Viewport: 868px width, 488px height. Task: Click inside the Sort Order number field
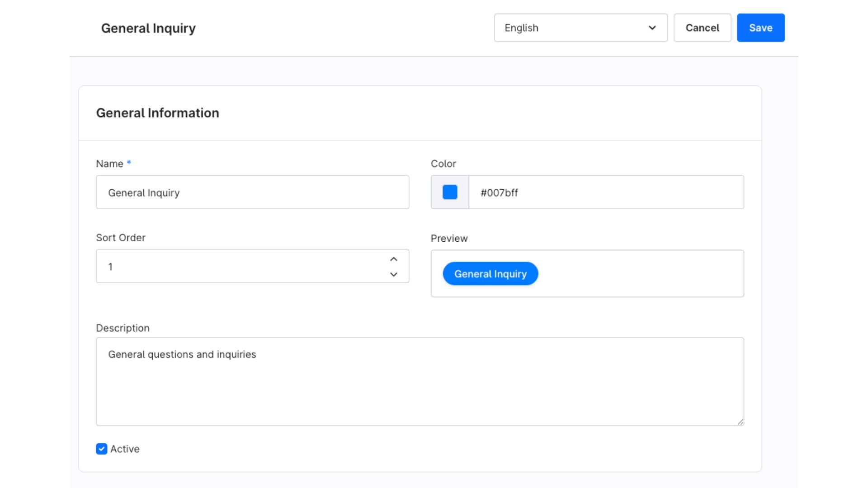click(240, 267)
